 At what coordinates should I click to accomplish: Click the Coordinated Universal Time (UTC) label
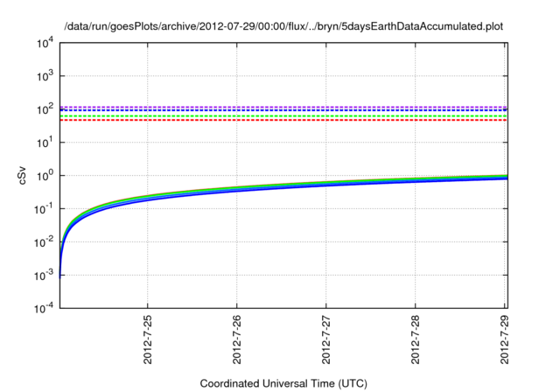click(x=283, y=383)
